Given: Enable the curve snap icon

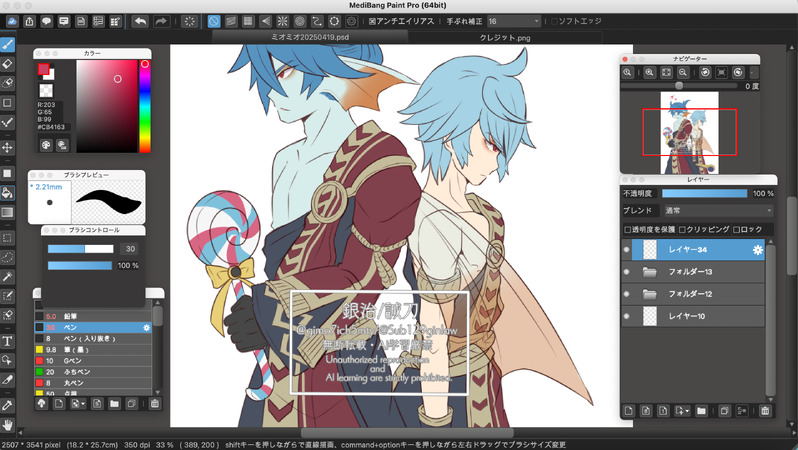Looking at the screenshot, I should pos(317,21).
